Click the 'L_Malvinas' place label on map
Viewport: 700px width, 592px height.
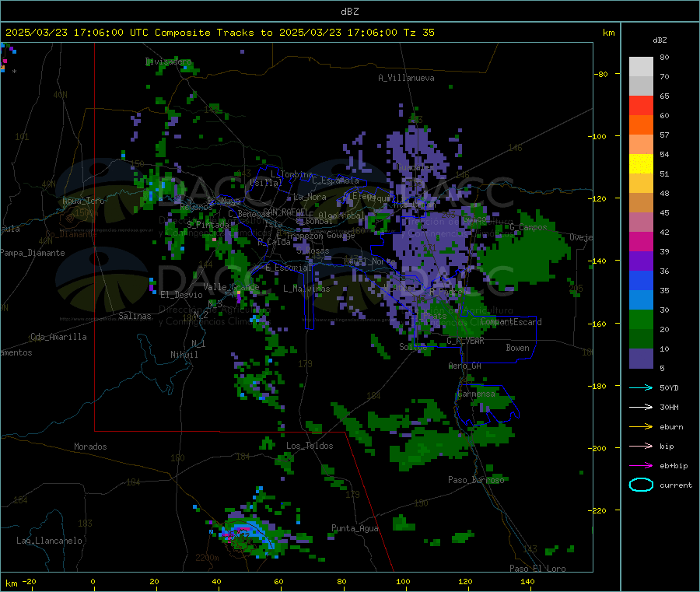[x=306, y=289]
